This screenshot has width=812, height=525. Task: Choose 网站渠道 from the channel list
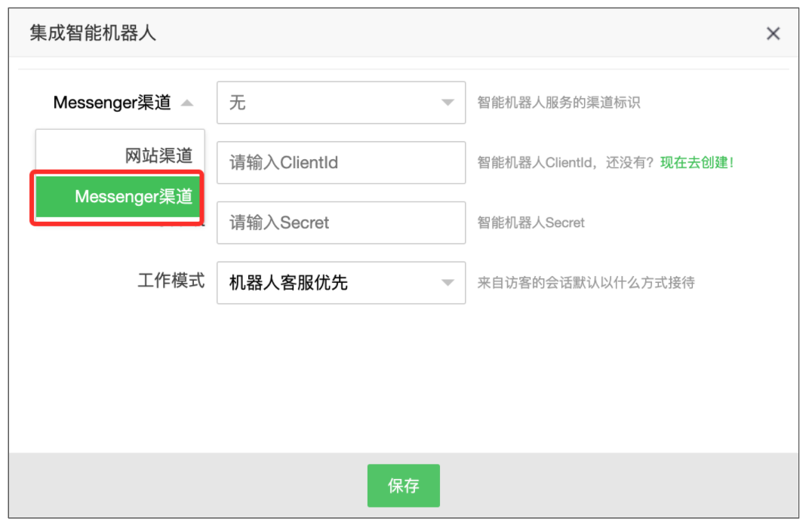pos(120,155)
